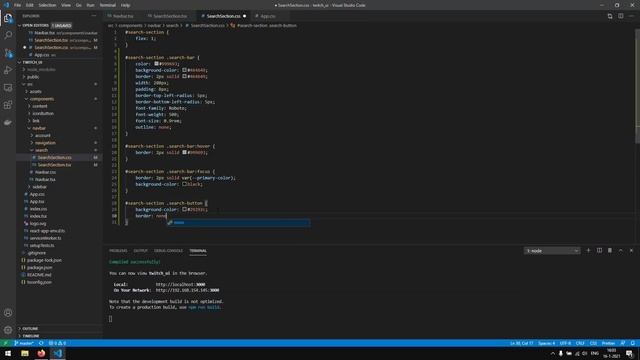The height and width of the screenshot is (360, 640).
Task: Click the open changes icon in editor toolbar
Action: coord(610,16)
